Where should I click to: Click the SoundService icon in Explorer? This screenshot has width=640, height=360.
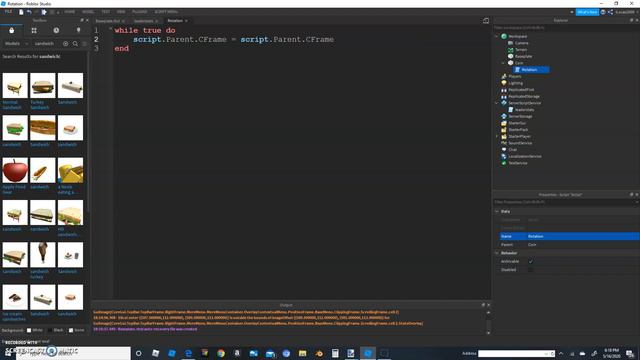pos(504,143)
